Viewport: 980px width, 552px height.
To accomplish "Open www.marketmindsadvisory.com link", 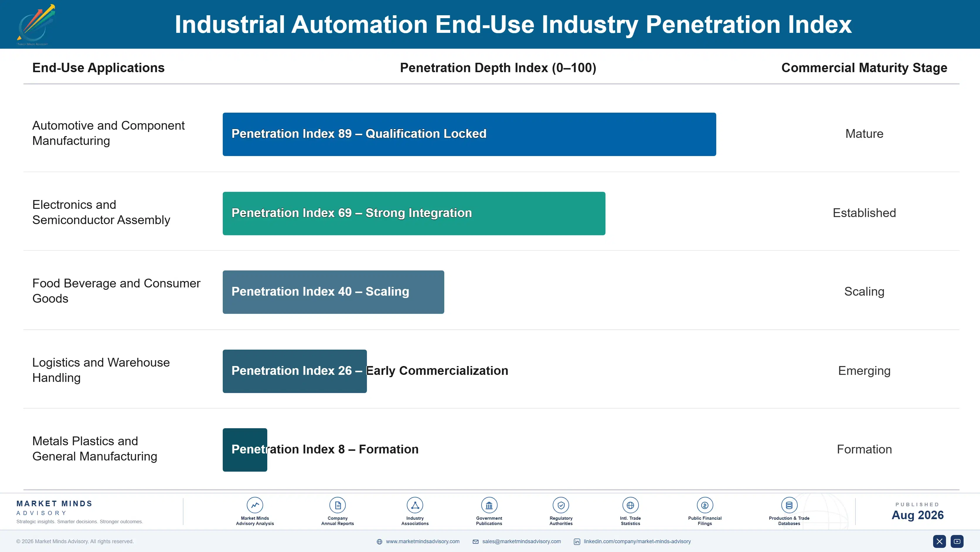I will tap(423, 541).
